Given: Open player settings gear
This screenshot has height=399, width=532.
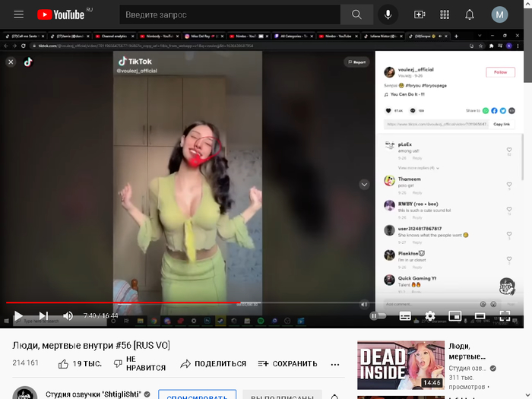Looking at the screenshot, I should pos(430,316).
